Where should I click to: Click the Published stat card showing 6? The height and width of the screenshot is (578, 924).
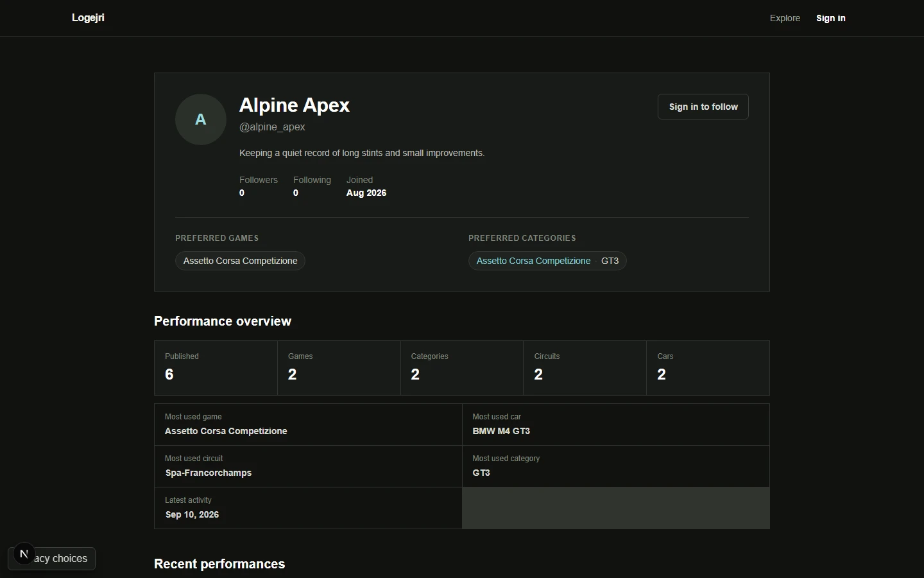coord(216,368)
